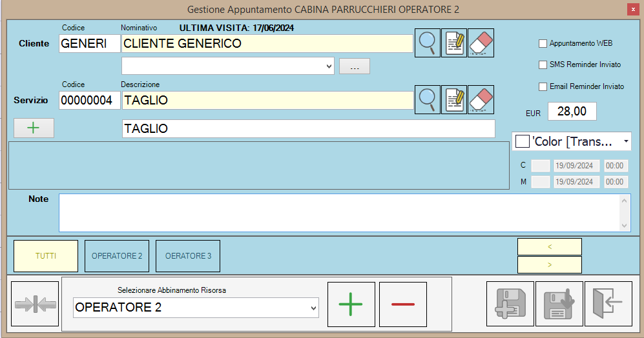Remove resource with the red minus button
Image resolution: width=644 pixels, height=338 pixels.
(403, 304)
